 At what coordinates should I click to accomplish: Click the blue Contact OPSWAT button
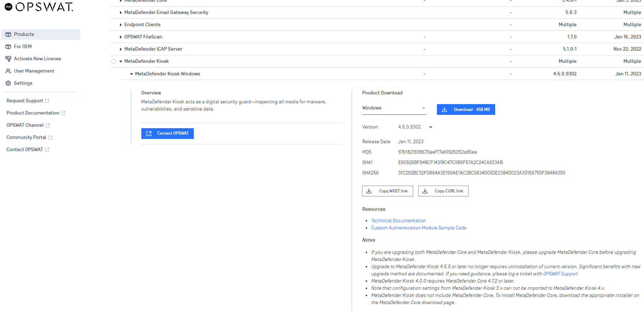[x=168, y=134]
